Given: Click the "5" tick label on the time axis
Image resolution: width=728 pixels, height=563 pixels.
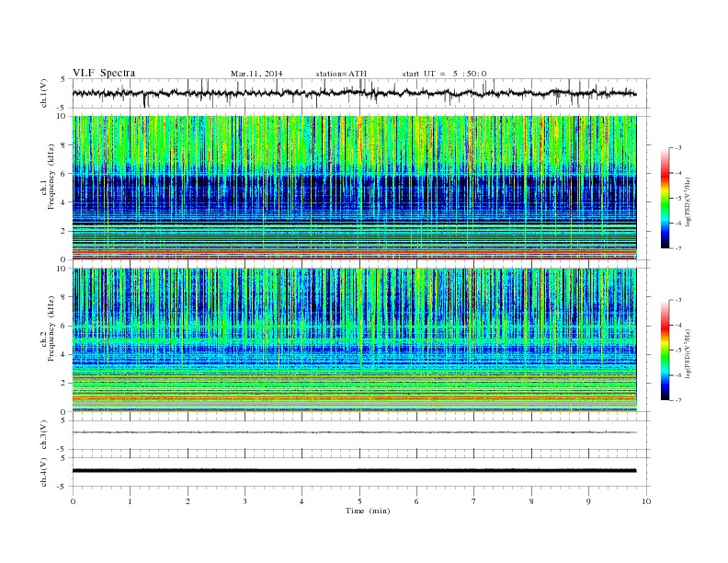Looking at the screenshot, I should [x=359, y=501].
